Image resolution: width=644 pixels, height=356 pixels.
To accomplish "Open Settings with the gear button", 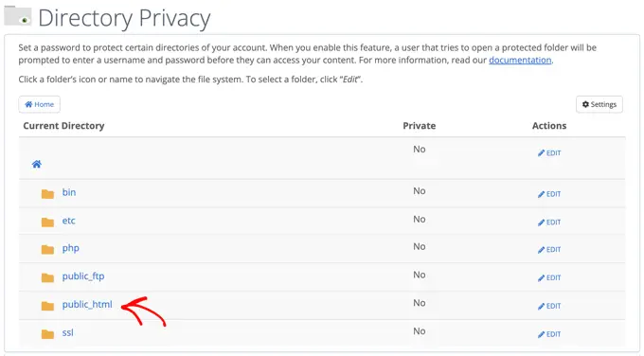I will tap(599, 104).
